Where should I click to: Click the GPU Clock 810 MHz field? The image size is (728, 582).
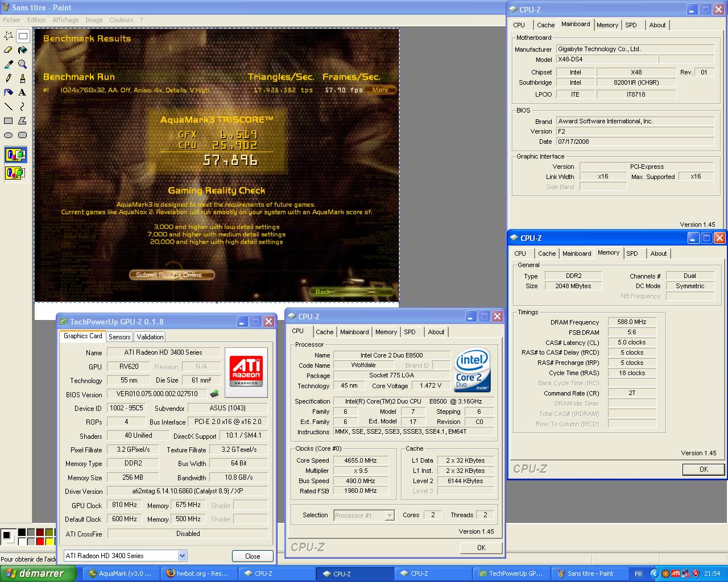[125, 505]
